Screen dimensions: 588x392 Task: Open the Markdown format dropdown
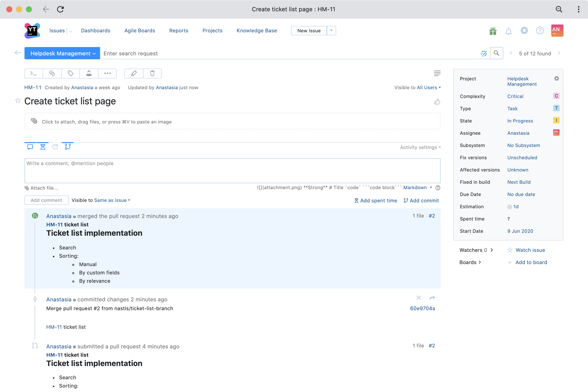418,187
